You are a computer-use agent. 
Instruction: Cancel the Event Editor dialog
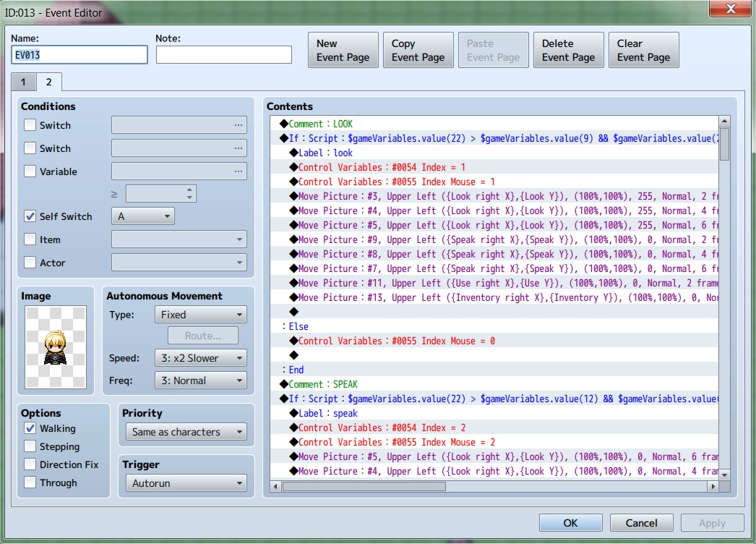click(642, 523)
